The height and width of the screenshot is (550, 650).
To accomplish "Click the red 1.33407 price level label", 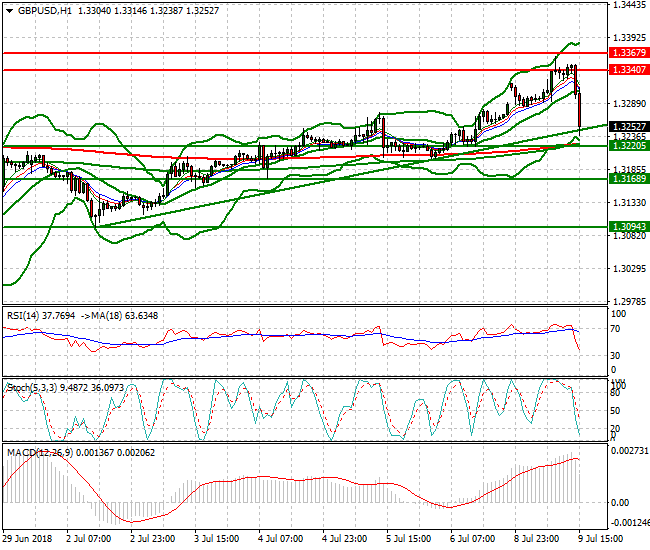I will pyautogui.click(x=629, y=70).
